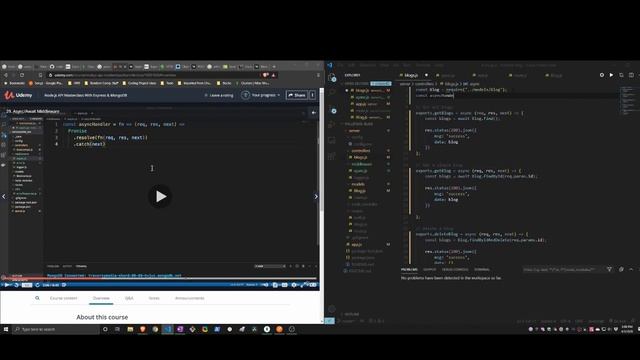This screenshot has width=640, height=360.
Task: Open Source Control in VS Code activity bar
Action: (332, 110)
